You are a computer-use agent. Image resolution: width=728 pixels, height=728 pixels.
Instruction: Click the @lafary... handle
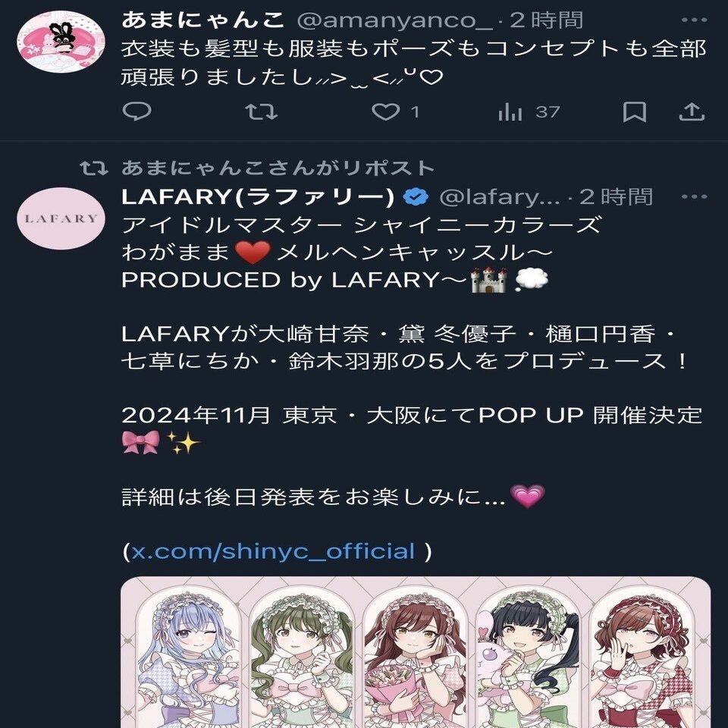pyautogui.click(x=500, y=197)
